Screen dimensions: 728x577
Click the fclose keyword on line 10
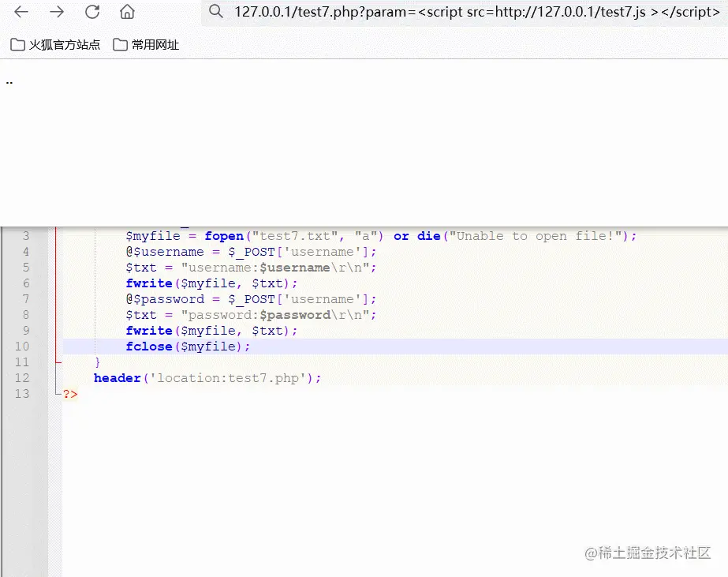tap(149, 346)
